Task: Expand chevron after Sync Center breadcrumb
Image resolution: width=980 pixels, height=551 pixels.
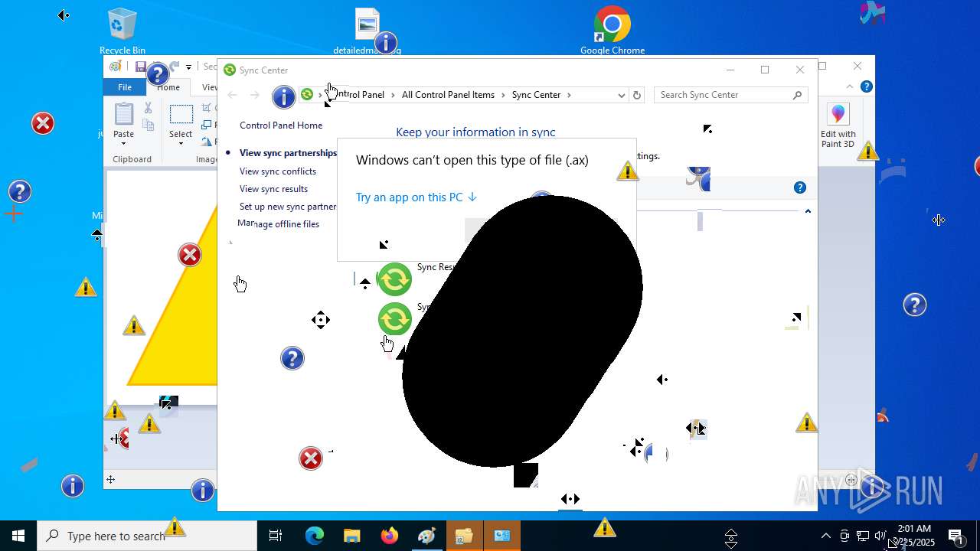Action: (569, 95)
